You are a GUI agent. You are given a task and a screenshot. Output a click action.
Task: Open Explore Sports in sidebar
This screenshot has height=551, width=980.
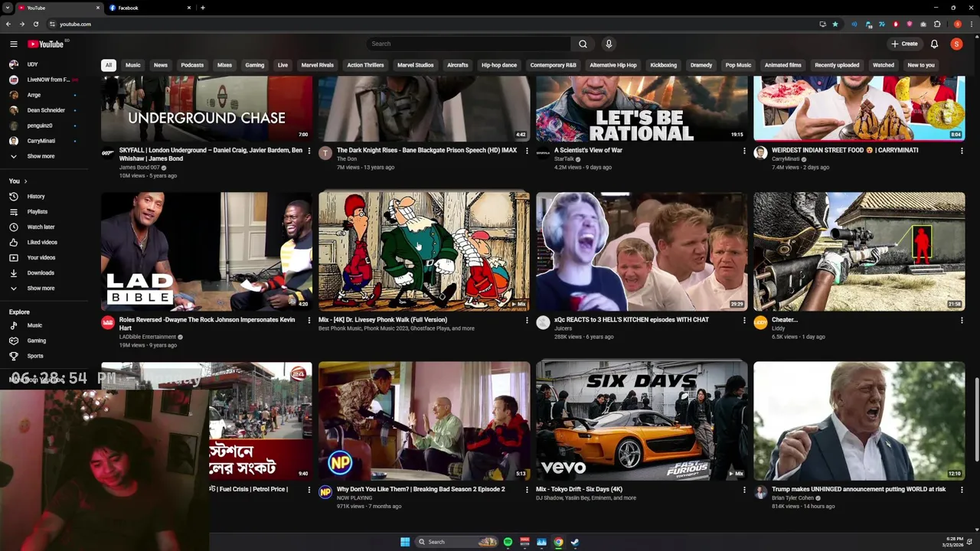pos(35,356)
